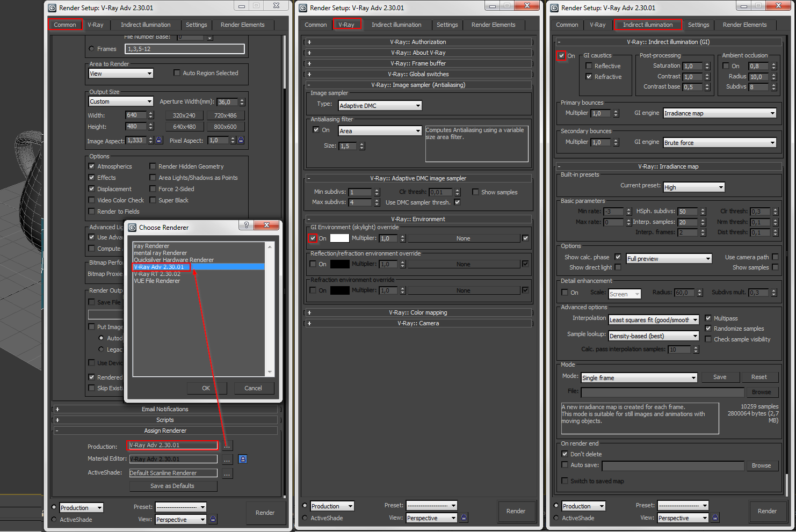Uncheck the Atmospherics option
The width and height of the screenshot is (796, 532).
pyautogui.click(x=92, y=166)
